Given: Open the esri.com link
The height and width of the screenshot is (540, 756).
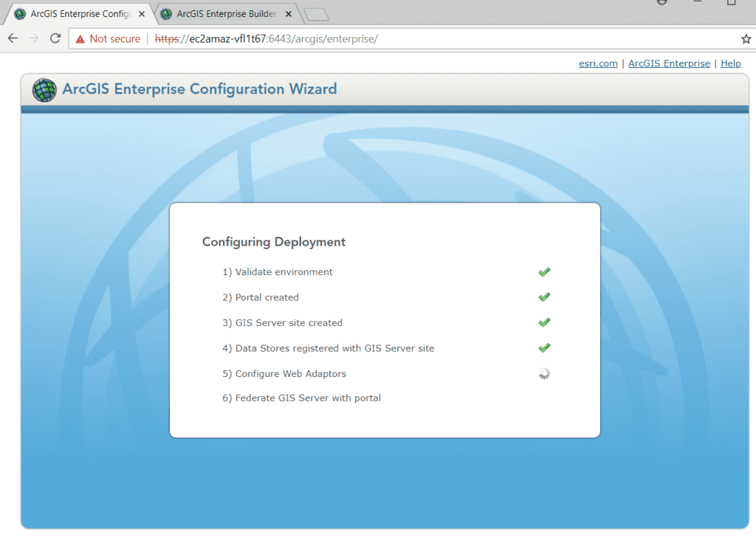Looking at the screenshot, I should click(x=598, y=63).
